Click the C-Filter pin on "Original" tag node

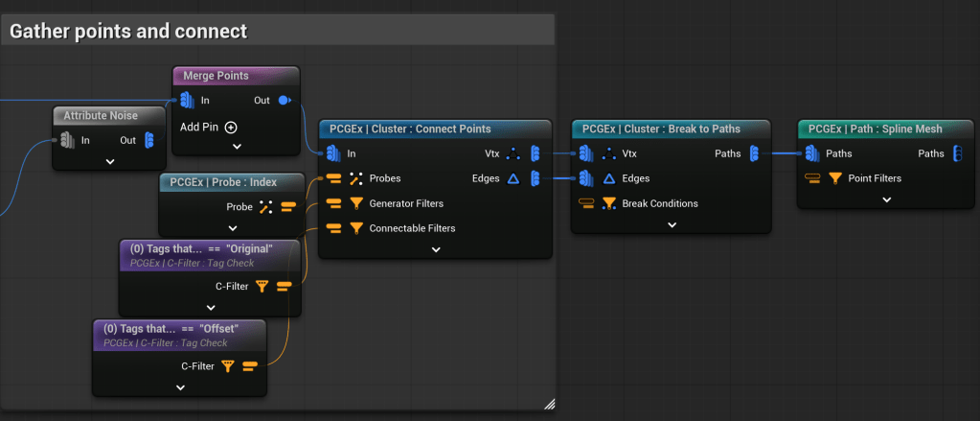[284, 286]
